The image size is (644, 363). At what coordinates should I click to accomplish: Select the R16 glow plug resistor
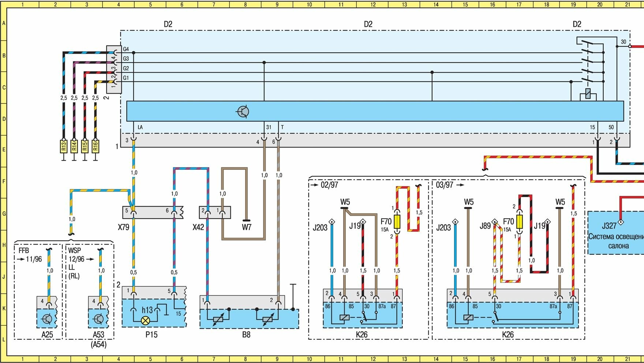tap(95, 146)
